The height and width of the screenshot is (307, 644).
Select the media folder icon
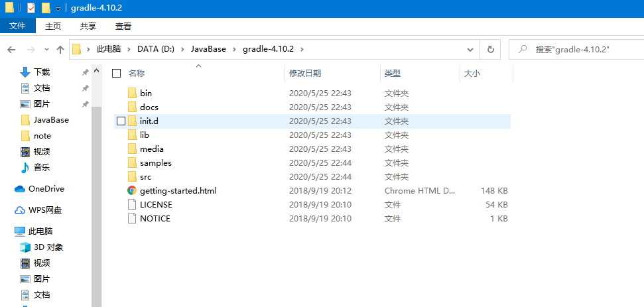(132, 149)
